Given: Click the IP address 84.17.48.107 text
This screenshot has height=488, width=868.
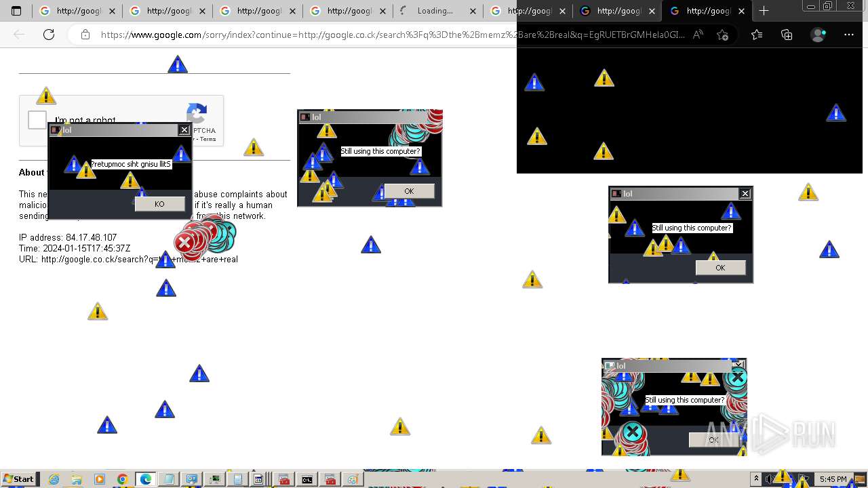Looking at the screenshot, I should click(x=68, y=237).
